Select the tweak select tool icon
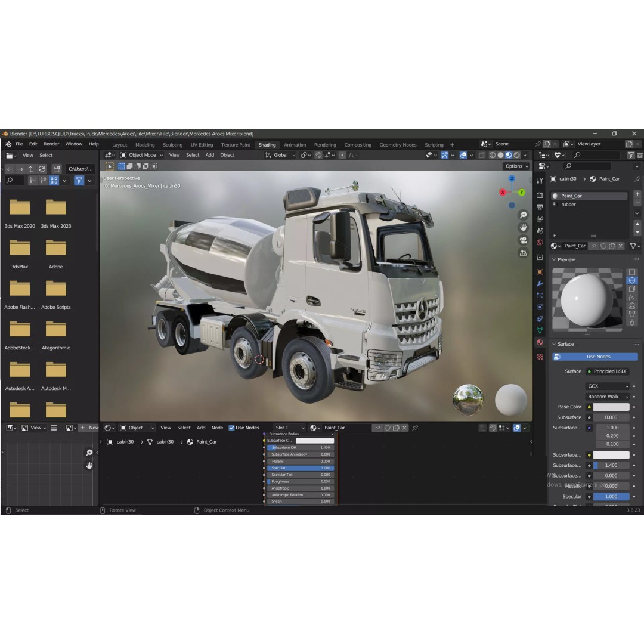 (110, 166)
